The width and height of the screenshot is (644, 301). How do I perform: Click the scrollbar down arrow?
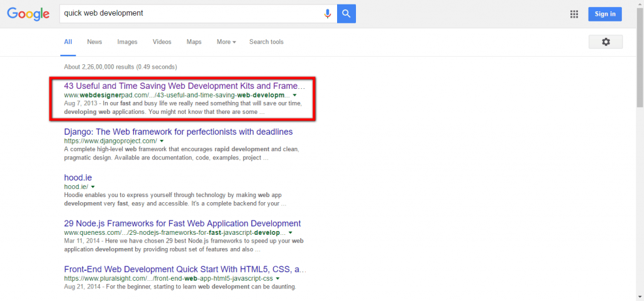coord(640,297)
